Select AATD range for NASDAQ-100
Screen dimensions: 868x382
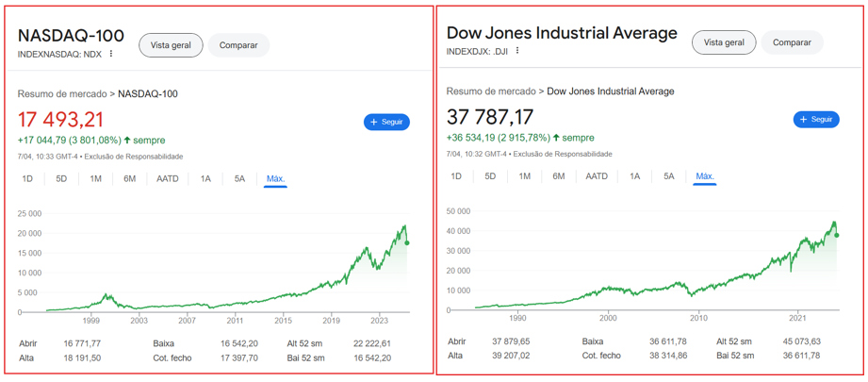(x=168, y=179)
